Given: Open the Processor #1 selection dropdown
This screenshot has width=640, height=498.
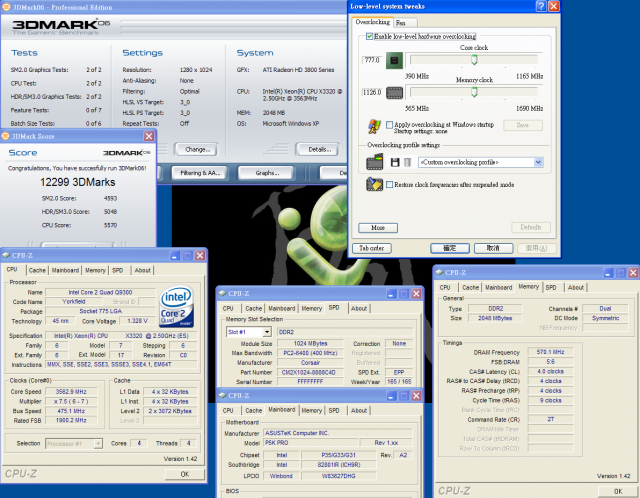Looking at the screenshot, I should pyautogui.click(x=98, y=443).
